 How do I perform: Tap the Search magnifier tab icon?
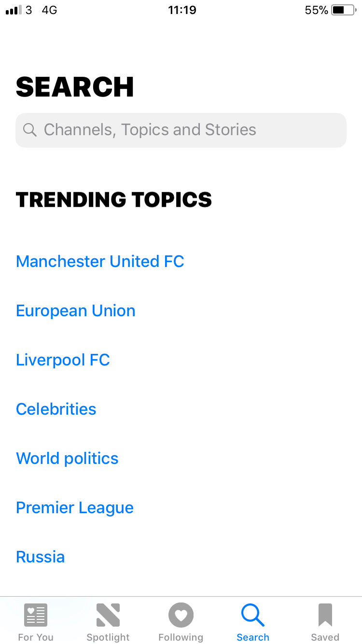pyautogui.click(x=252, y=616)
